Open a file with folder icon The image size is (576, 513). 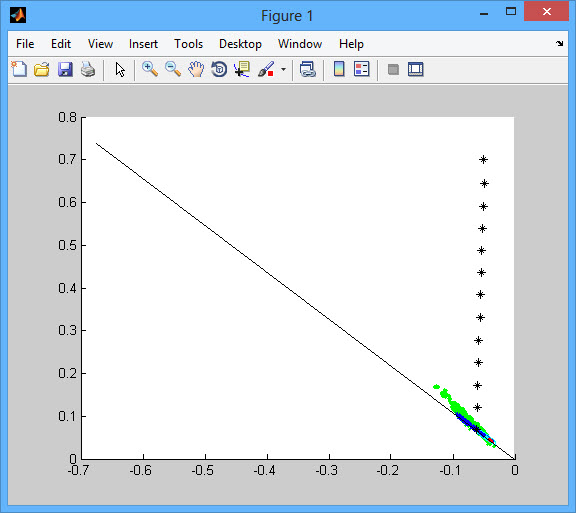tap(42, 69)
